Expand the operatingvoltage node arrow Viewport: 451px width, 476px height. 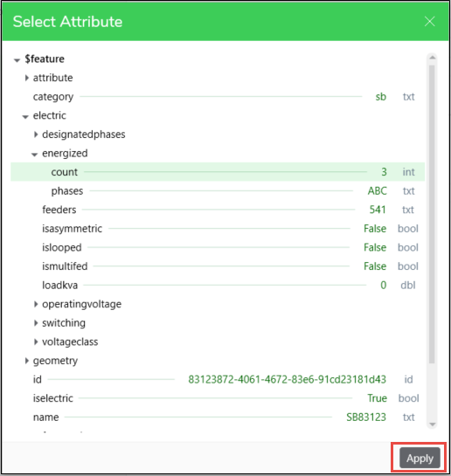pyautogui.click(x=36, y=304)
